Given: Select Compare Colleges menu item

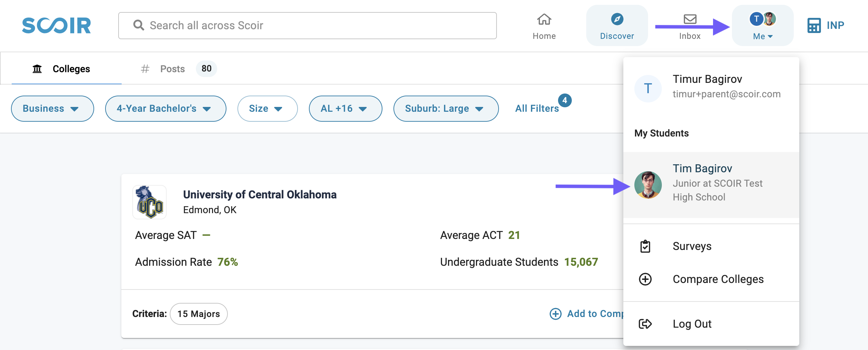Looking at the screenshot, I should tap(717, 279).
